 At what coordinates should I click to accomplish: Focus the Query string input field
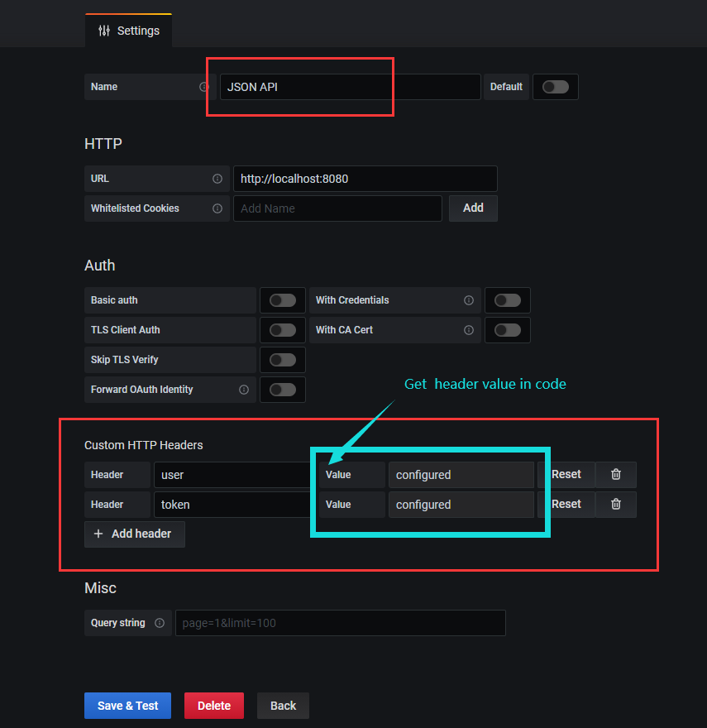click(341, 623)
